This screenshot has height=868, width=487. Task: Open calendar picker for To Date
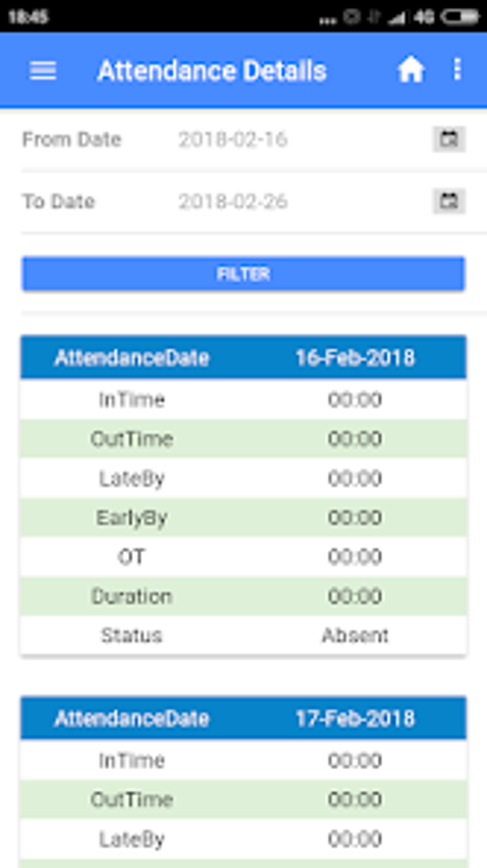(x=449, y=201)
